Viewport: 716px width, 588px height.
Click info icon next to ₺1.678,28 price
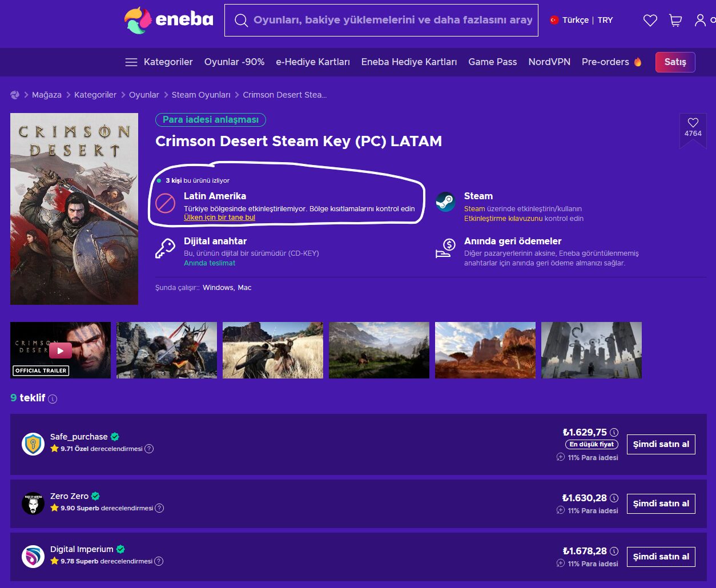click(614, 551)
